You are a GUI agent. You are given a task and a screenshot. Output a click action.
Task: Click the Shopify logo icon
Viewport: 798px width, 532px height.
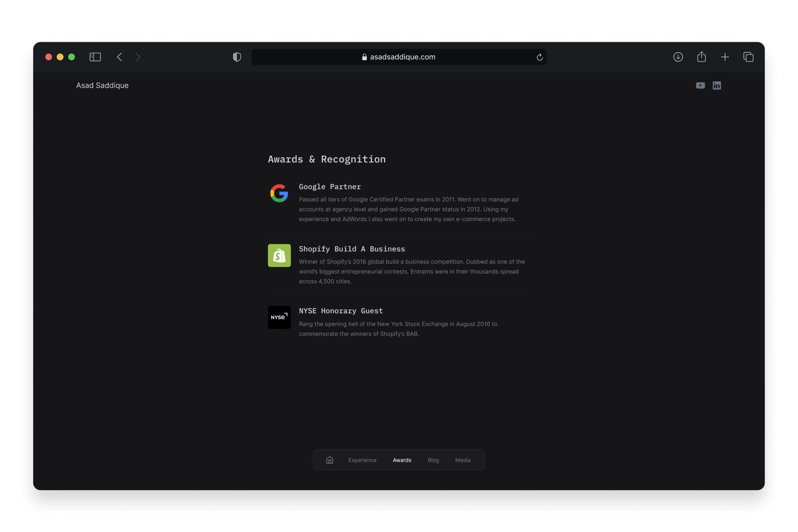pos(279,255)
